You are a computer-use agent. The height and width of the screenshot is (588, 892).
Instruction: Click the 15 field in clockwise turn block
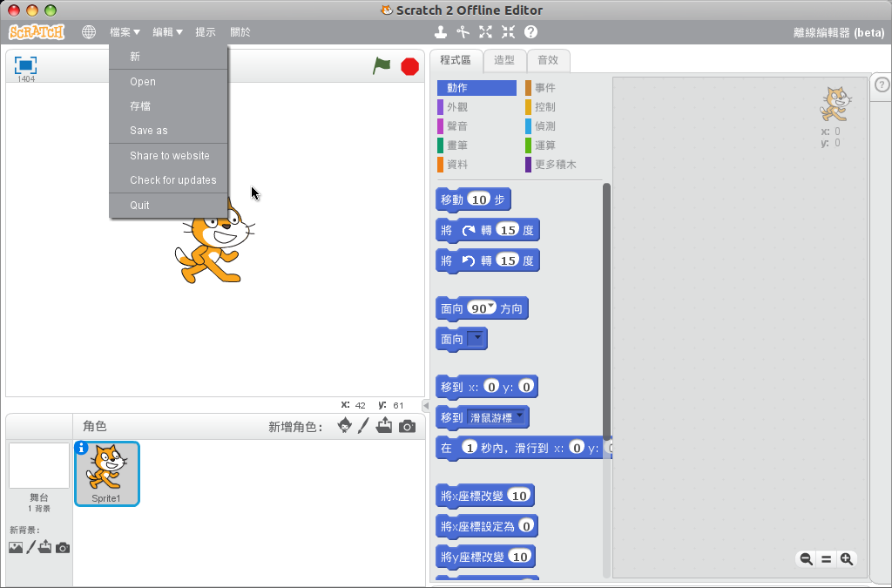click(508, 230)
